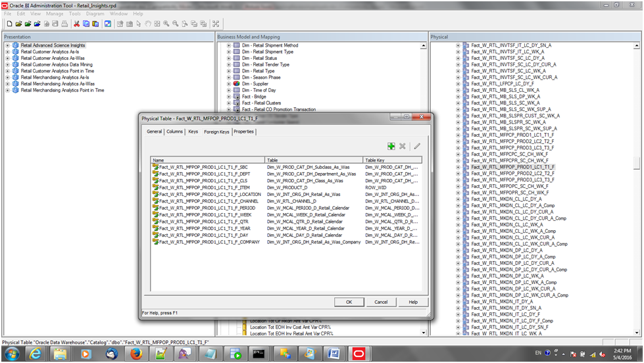Click Dim_W_PRODUCT_D table cell
This screenshot has height=363, width=644.
[287, 187]
